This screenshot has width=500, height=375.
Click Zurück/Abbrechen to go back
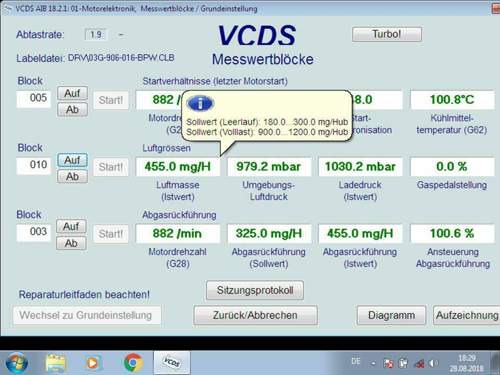[x=255, y=315]
